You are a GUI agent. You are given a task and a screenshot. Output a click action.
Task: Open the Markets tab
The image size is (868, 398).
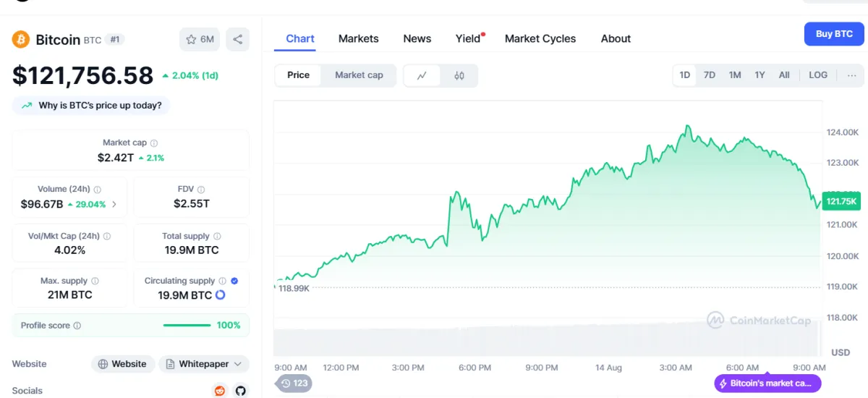pos(359,39)
